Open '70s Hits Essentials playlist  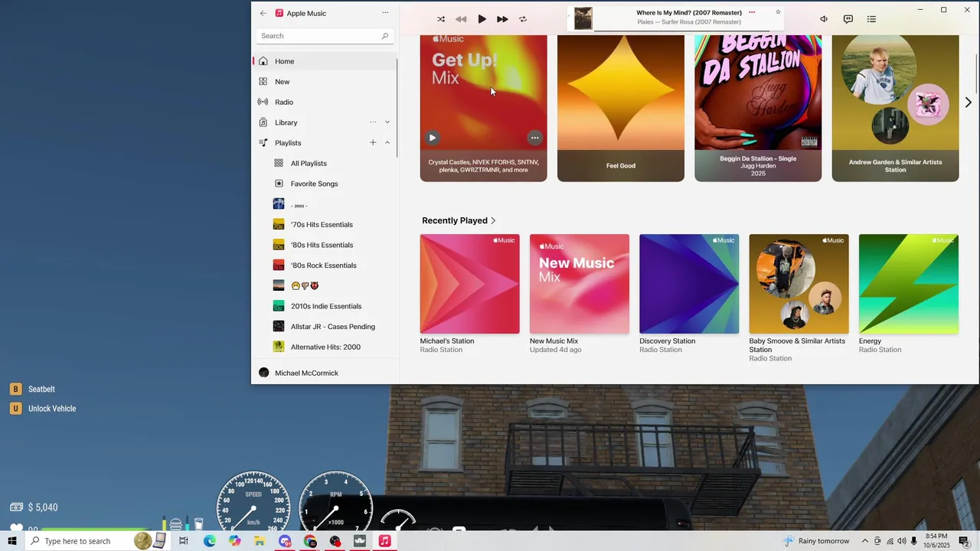pyautogui.click(x=325, y=224)
